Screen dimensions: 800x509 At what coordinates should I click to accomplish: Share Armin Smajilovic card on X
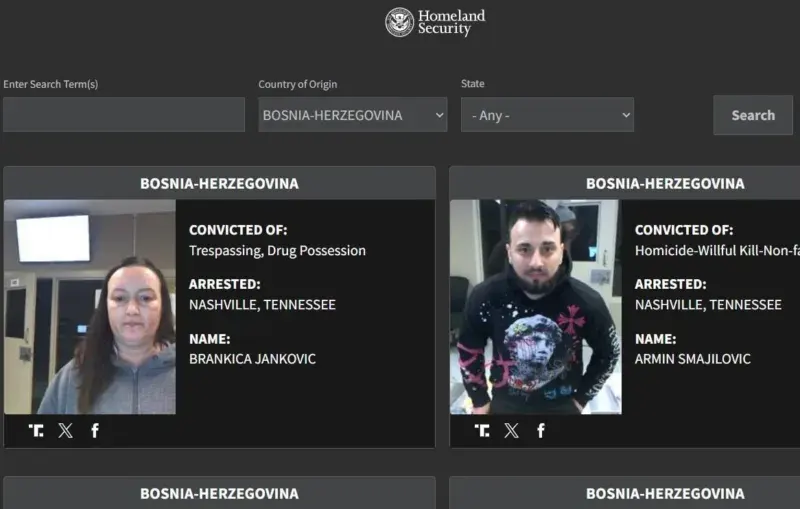[x=511, y=430]
